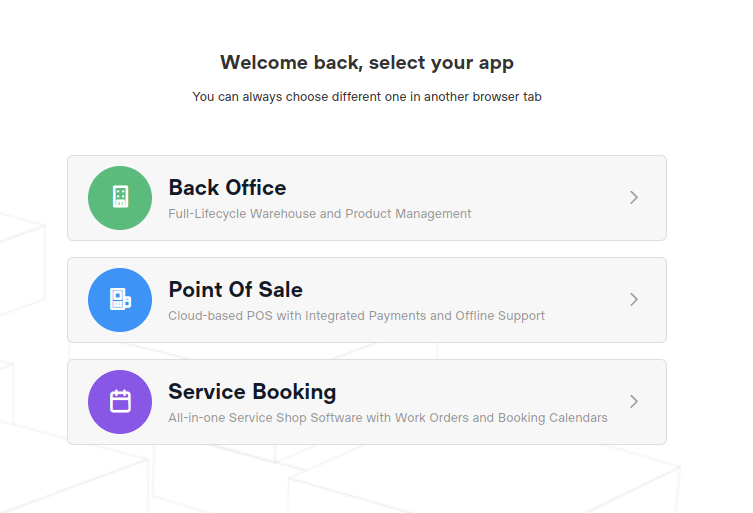The height and width of the screenshot is (513, 753).
Task: Select the blue Point Of Sale terminal icon
Action: [x=120, y=300]
